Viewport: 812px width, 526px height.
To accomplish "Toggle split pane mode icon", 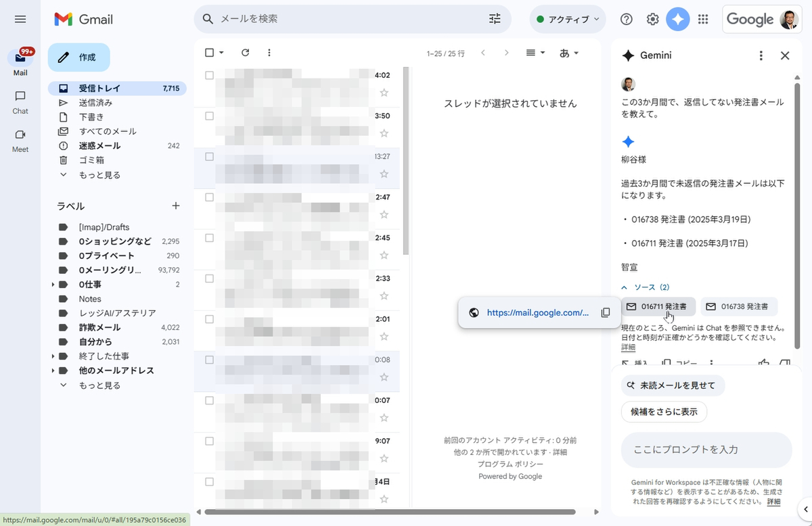I will (x=531, y=53).
